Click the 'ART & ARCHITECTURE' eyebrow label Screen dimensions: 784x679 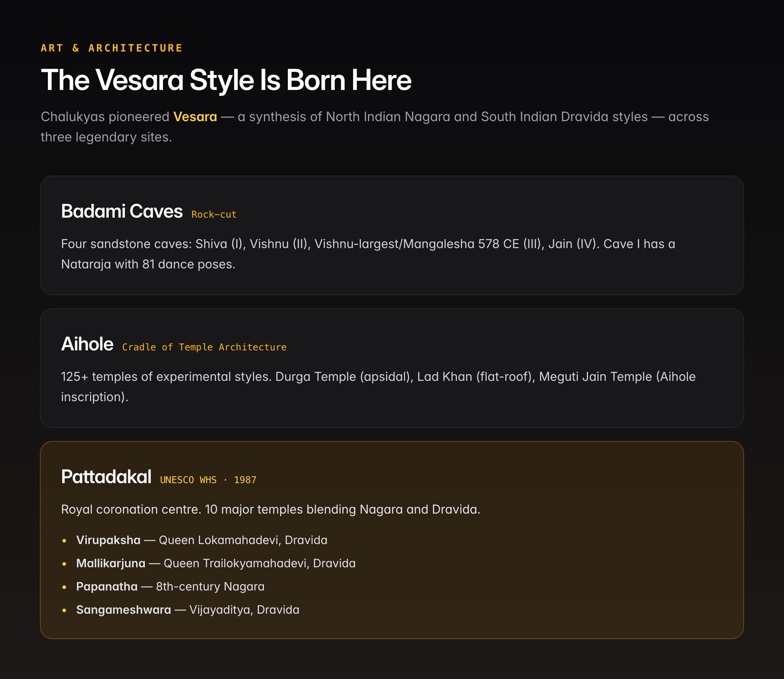coord(111,48)
